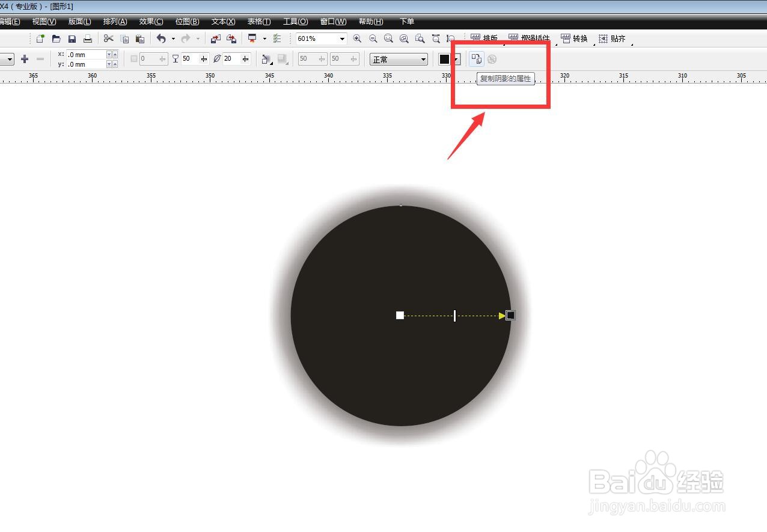The height and width of the screenshot is (532, 767).
Task: Click the Zoom to Selection icon
Action: (389, 38)
